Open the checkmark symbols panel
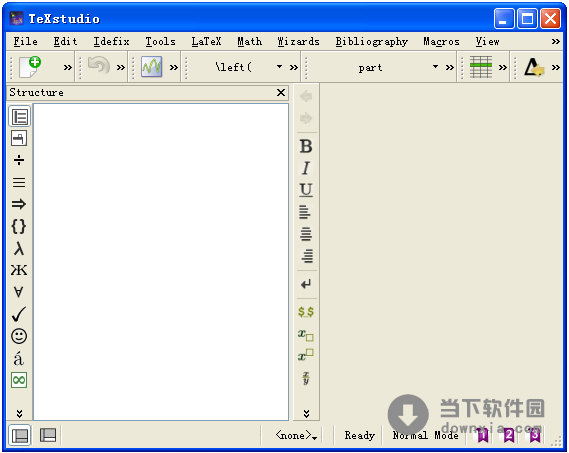This screenshot has width=569, height=453. [19, 314]
